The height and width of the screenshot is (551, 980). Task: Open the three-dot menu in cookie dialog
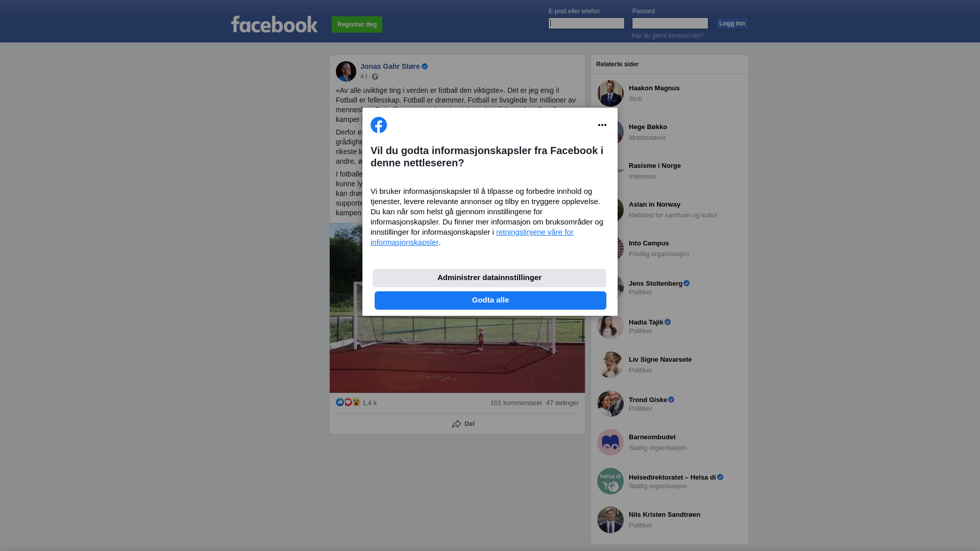[602, 125]
